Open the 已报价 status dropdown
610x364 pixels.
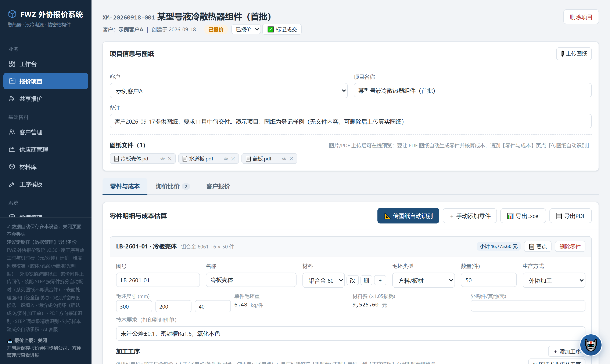point(246,29)
